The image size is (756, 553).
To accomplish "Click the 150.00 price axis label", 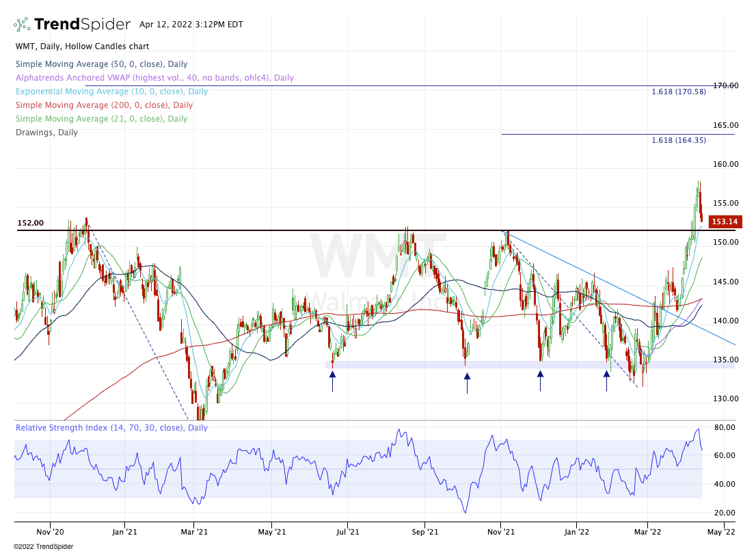I will click(x=726, y=242).
